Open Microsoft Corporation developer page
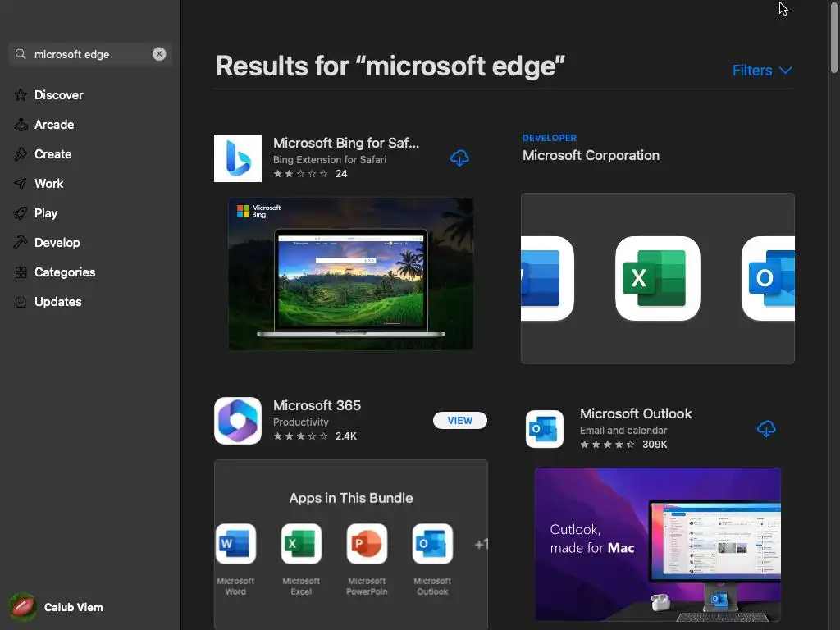 click(x=591, y=155)
